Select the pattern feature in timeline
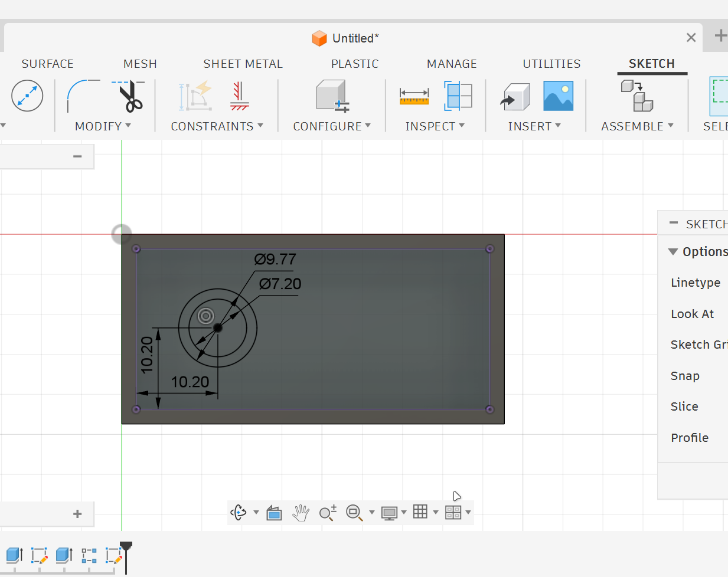The image size is (728, 577). pos(89,555)
